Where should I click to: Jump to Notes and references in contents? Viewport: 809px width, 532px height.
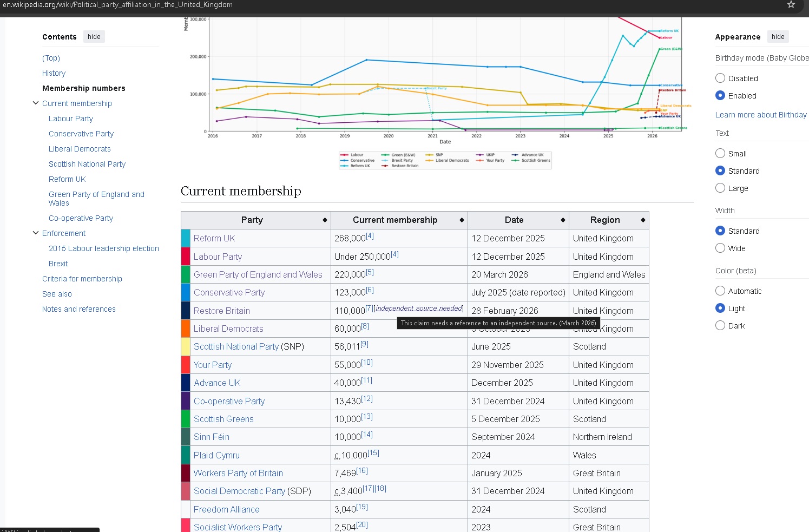[79, 309]
